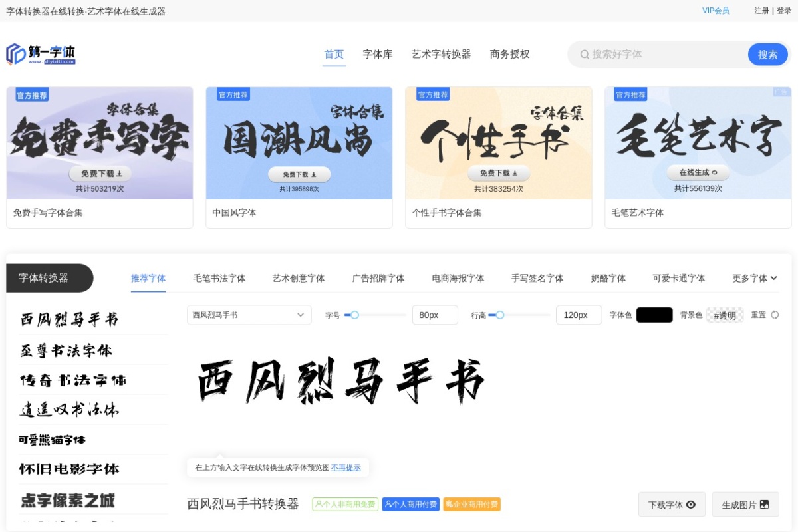The height and width of the screenshot is (532, 798).
Task: Click 在线生成 on the 毛笔艺术字 banner
Action: point(698,172)
